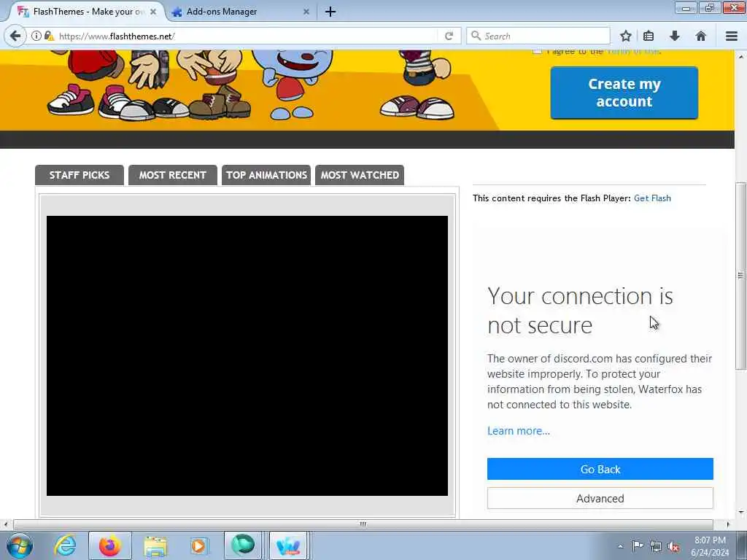Open the teal Waterfox taskbar icon
Image resolution: width=747 pixels, height=560 pixels.
[243, 545]
